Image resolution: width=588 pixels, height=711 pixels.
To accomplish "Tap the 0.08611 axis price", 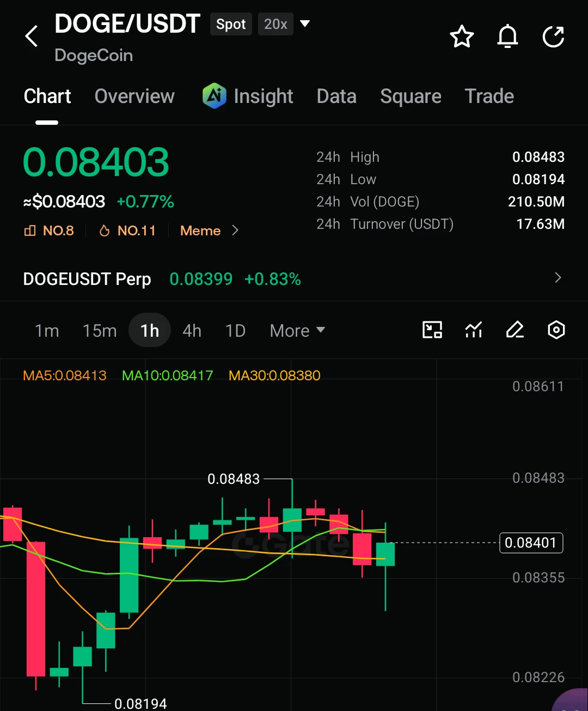I will (538, 387).
